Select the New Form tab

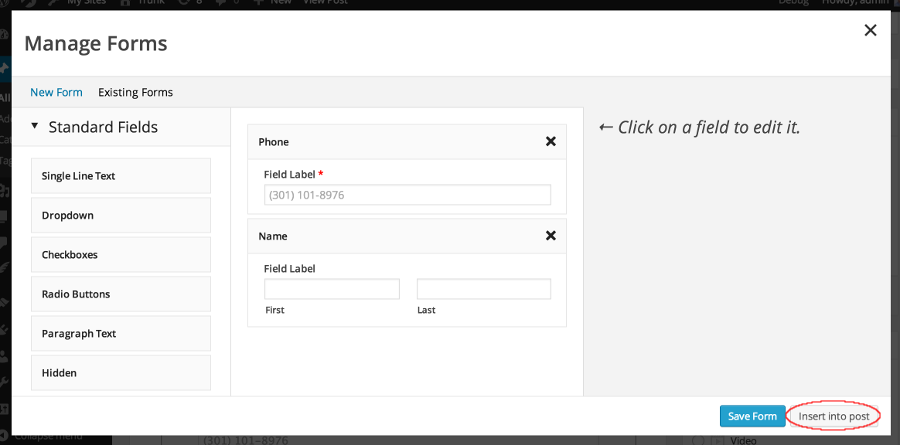click(56, 92)
